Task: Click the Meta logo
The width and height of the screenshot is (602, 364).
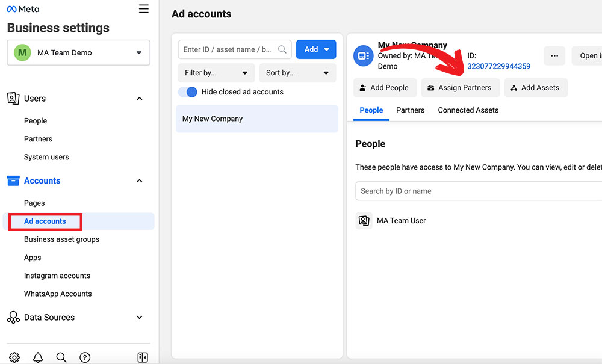Action: (23, 9)
